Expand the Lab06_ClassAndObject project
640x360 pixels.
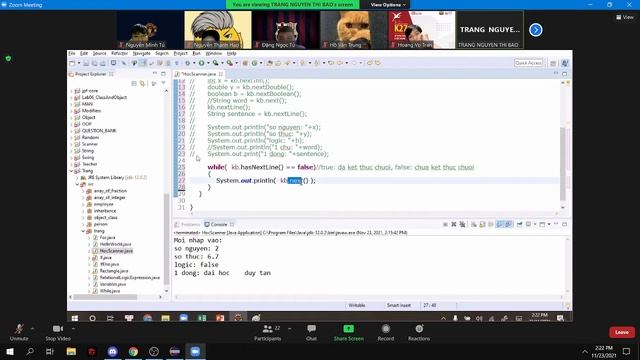tap(71, 98)
